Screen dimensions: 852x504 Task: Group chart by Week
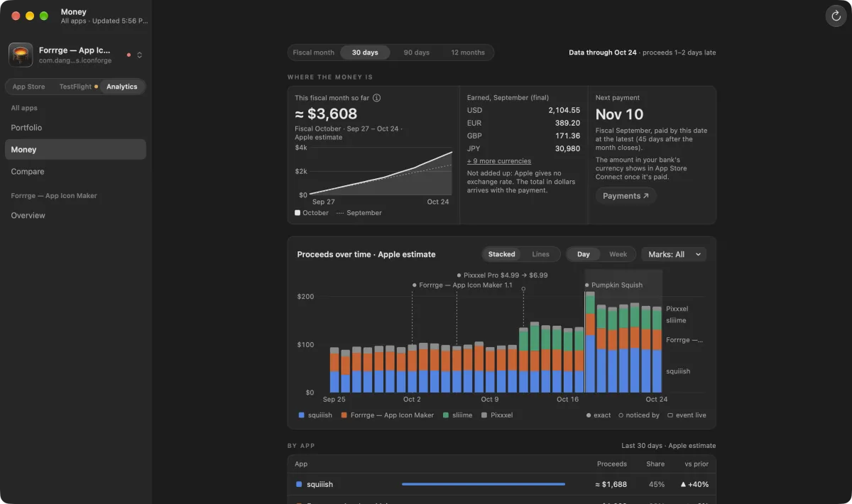point(618,254)
